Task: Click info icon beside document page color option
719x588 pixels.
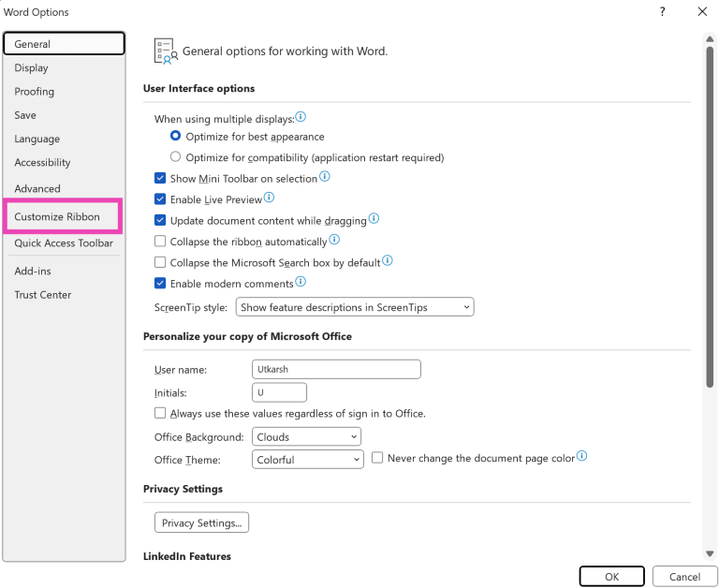Action: point(582,456)
